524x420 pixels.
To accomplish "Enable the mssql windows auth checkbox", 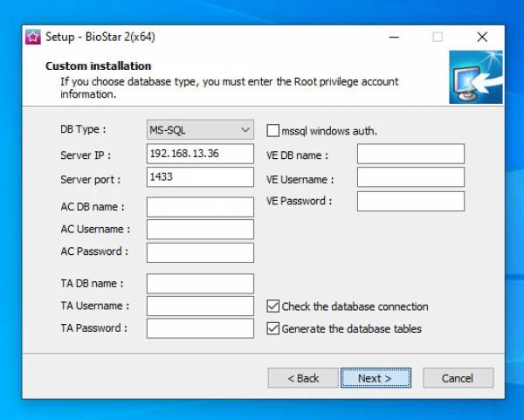I will click(x=273, y=131).
